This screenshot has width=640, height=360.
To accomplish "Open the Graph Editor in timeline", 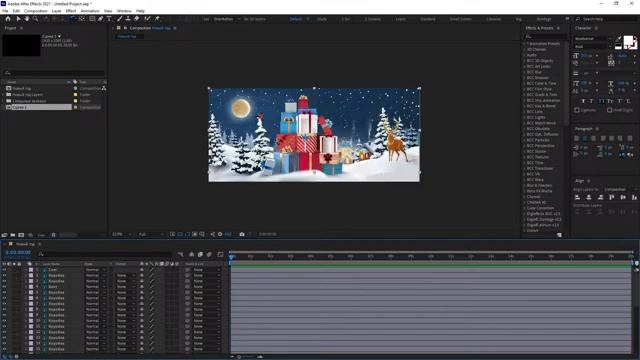I will click(220, 254).
